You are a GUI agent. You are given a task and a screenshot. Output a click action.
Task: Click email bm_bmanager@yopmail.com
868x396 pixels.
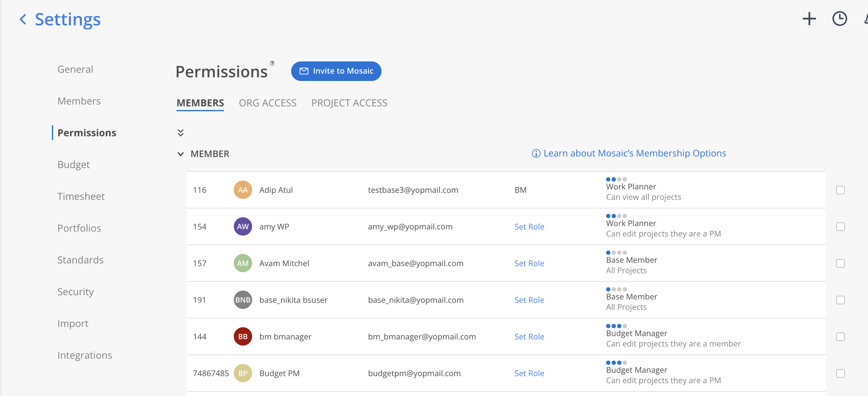421,337
